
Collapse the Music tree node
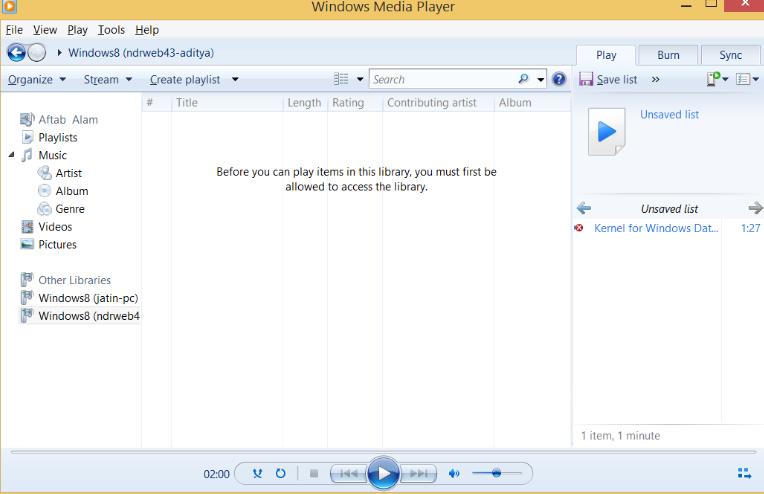(12, 155)
